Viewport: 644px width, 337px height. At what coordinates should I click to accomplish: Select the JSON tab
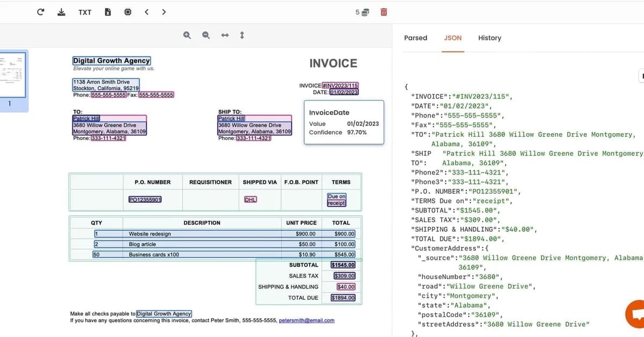tap(453, 38)
